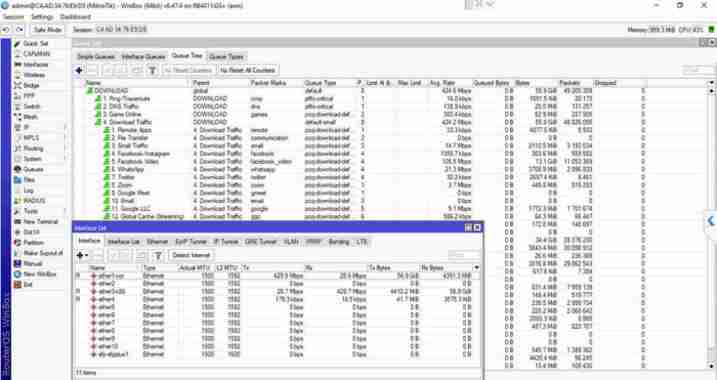The image size is (717, 380).
Task: Select the '5. Facebook Video' queue row
Action: pos(366,161)
